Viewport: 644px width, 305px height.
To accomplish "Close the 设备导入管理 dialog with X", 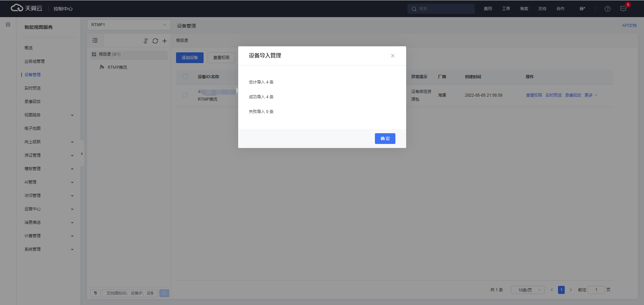I will (x=392, y=56).
